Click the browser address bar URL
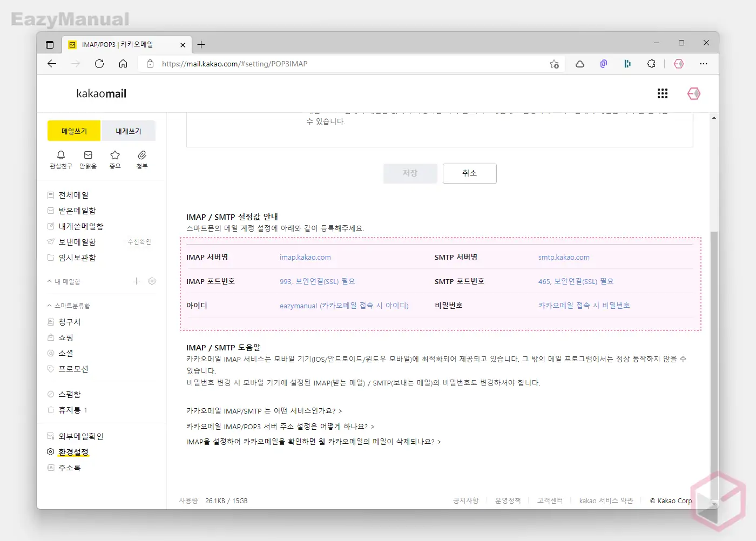The image size is (756, 541). click(235, 64)
